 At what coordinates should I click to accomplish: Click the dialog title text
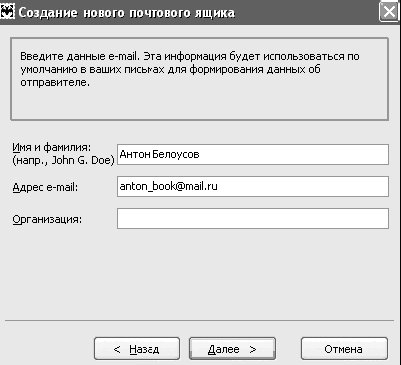pyautogui.click(x=127, y=13)
